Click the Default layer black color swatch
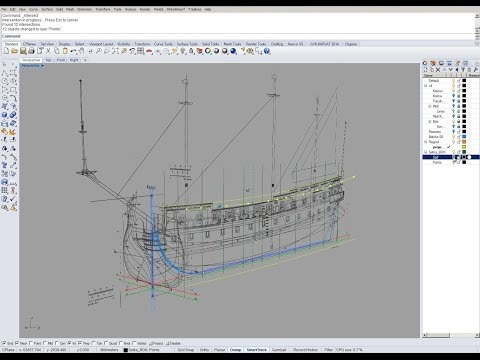The height and width of the screenshot is (360, 480). tap(464, 81)
